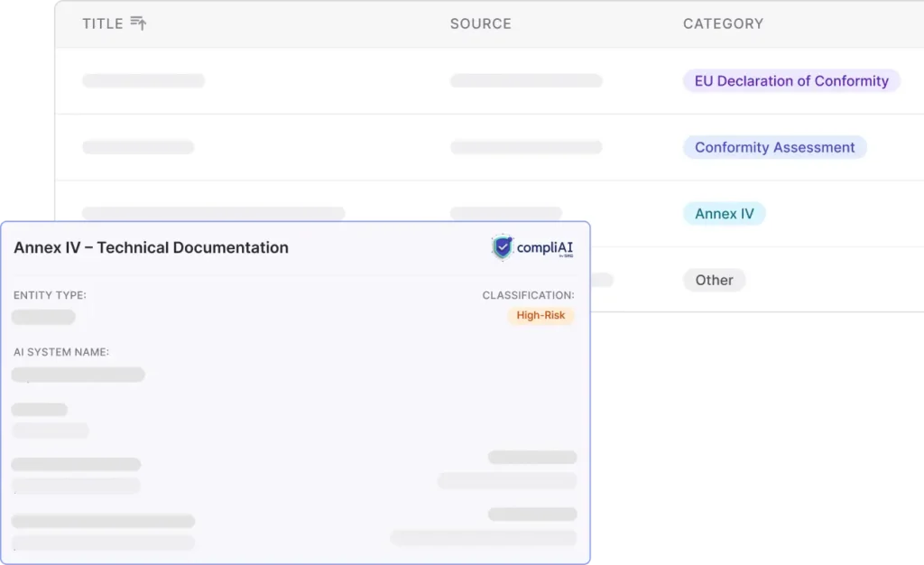Open the title of the EU Declaration row

(x=143, y=81)
